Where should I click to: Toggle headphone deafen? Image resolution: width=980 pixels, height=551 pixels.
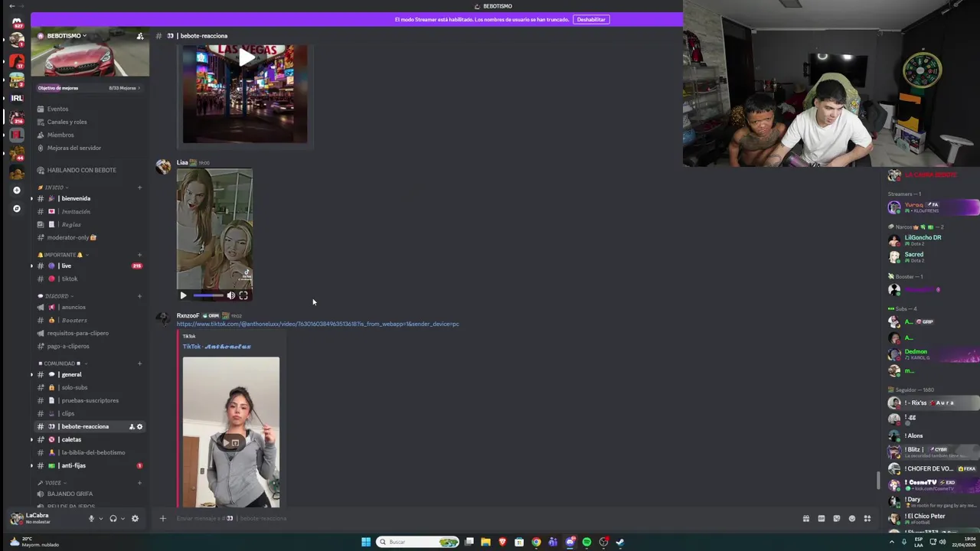tap(113, 518)
